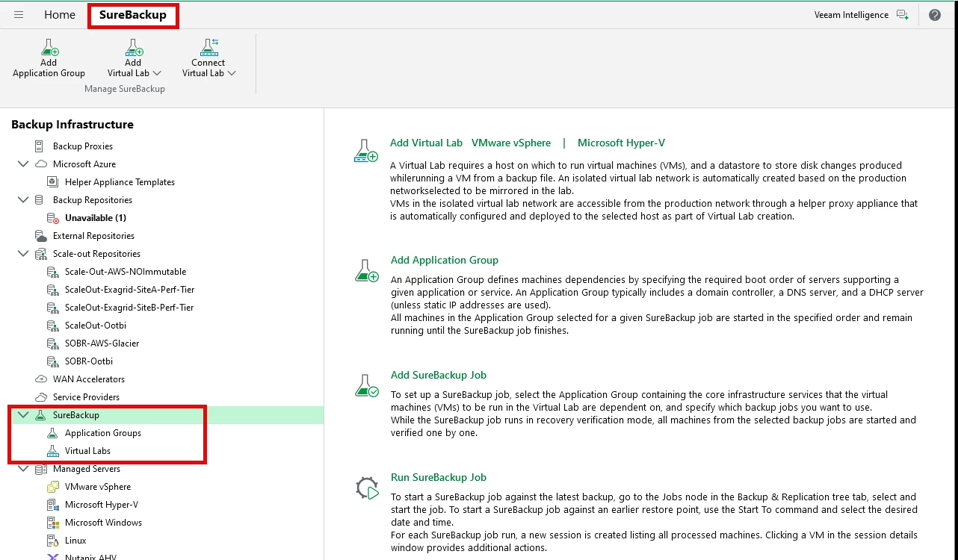Screen dimensions: 958x560
Task: Click the Add SureBackup Job heading link
Action: tap(439, 375)
